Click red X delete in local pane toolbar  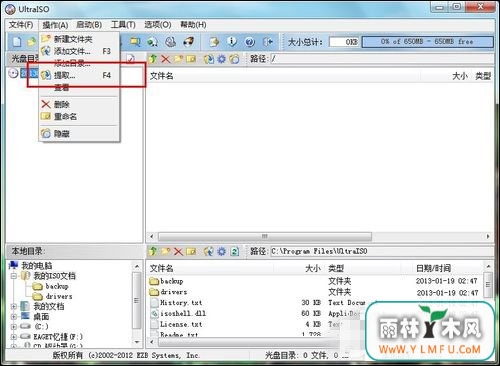178,251
